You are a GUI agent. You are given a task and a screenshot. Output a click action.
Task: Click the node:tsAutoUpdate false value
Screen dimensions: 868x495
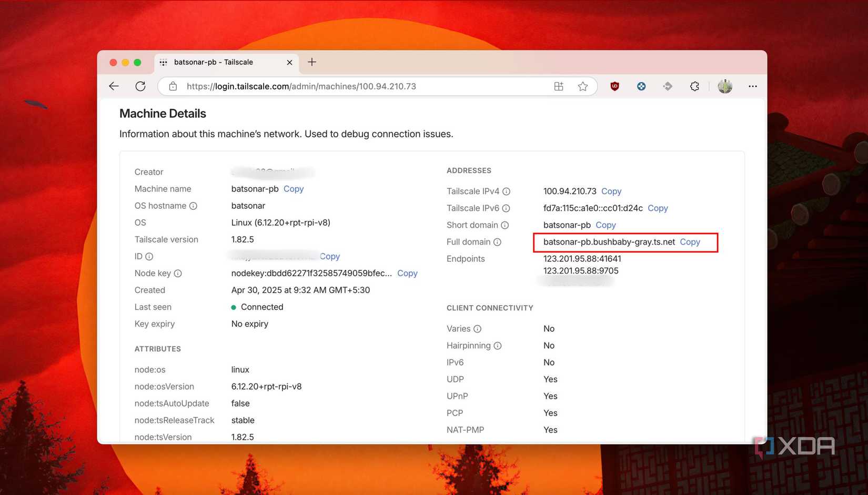coord(240,403)
